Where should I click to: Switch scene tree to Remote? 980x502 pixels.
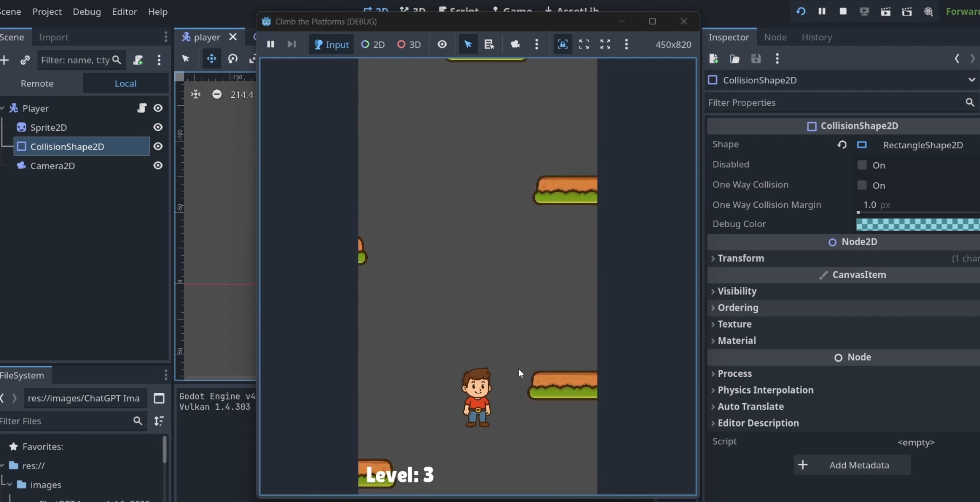pos(37,83)
